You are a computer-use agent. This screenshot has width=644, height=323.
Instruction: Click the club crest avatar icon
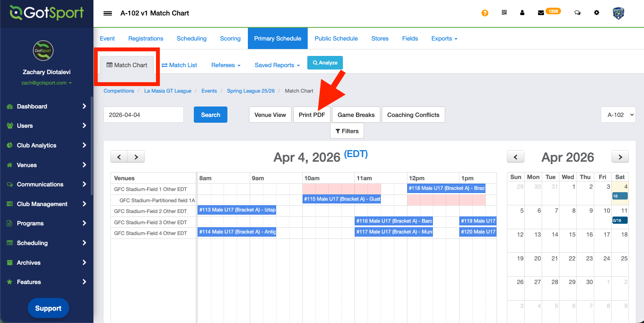click(618, 13)
